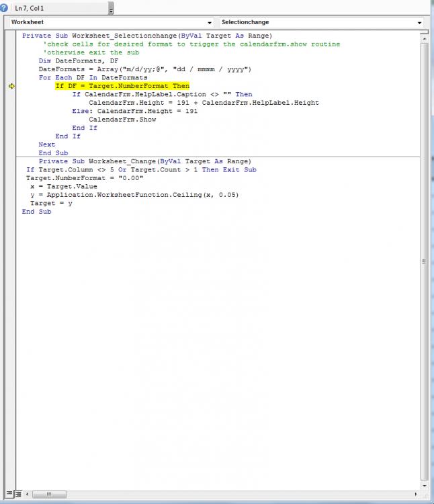
Task: Click the Private Sub Worksheet_Selectionchange line
Action: click(x=147, y=36)
